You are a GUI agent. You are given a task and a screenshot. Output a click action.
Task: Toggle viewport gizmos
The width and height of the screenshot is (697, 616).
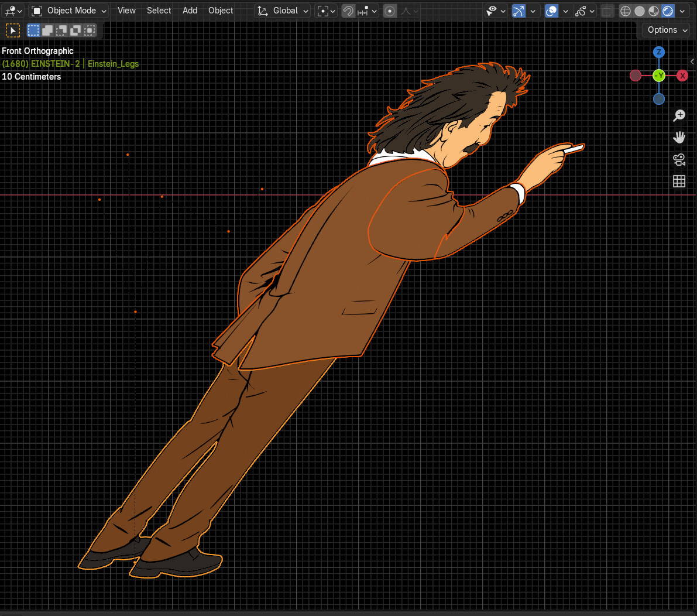pos(519,11)
